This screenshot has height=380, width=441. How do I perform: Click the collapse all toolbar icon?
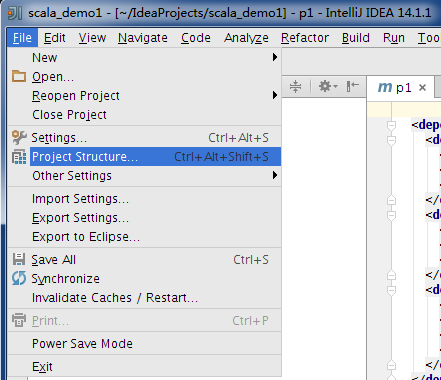coord(295,87)
